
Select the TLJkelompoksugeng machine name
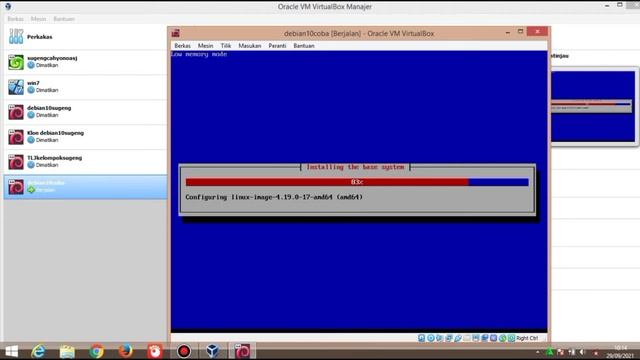(x=54, y=158)
